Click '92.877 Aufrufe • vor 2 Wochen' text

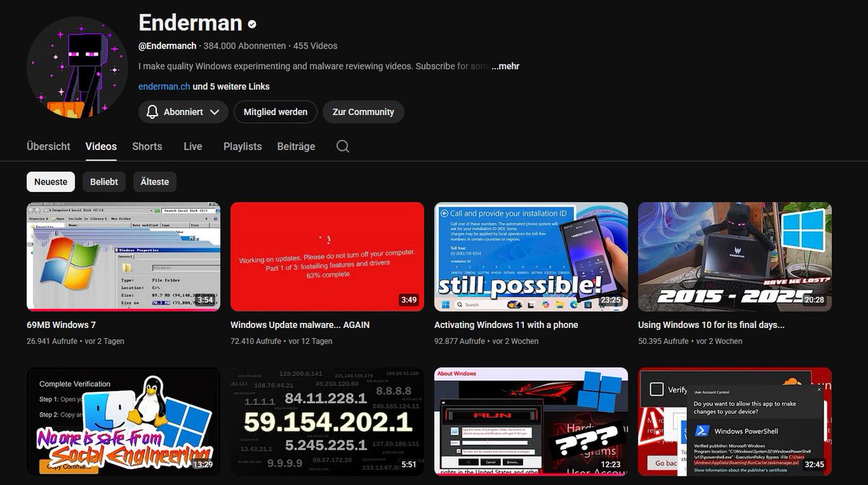pyautogui.click(x=487, y=341)
